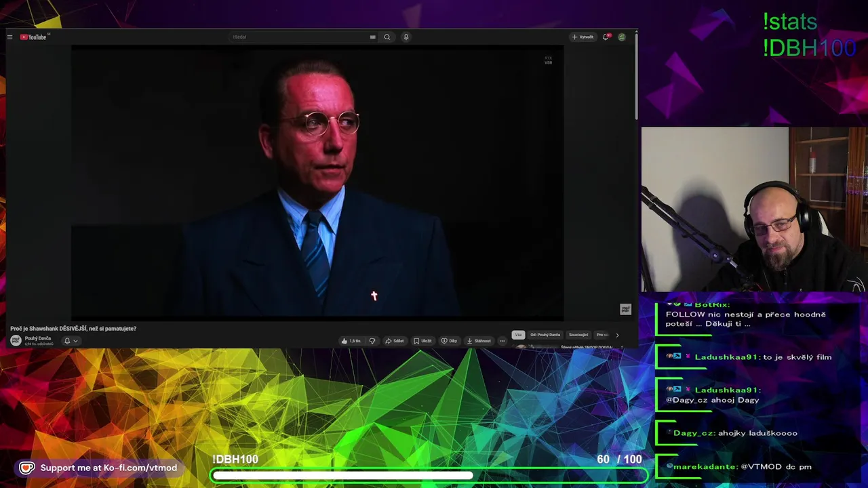Open the three-dot more actions menu
This screenshot has width=868, height=488.
(502, 341)
